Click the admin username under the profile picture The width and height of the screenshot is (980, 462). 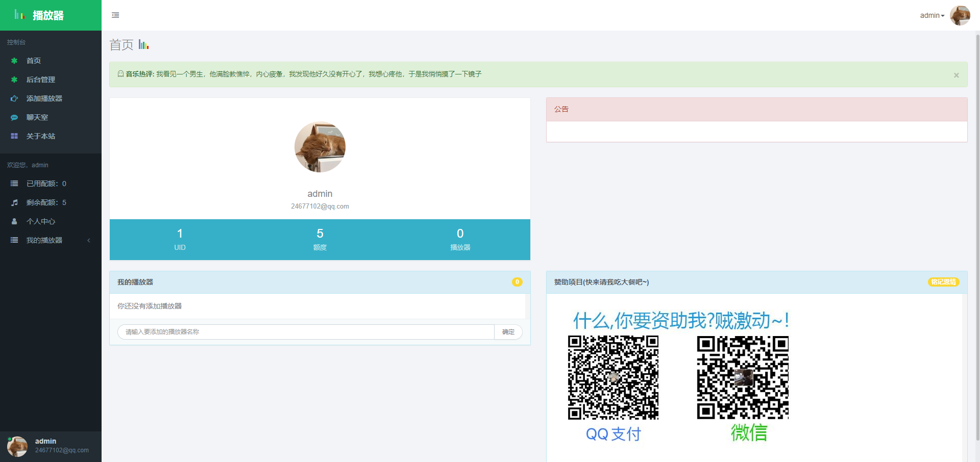320,194
